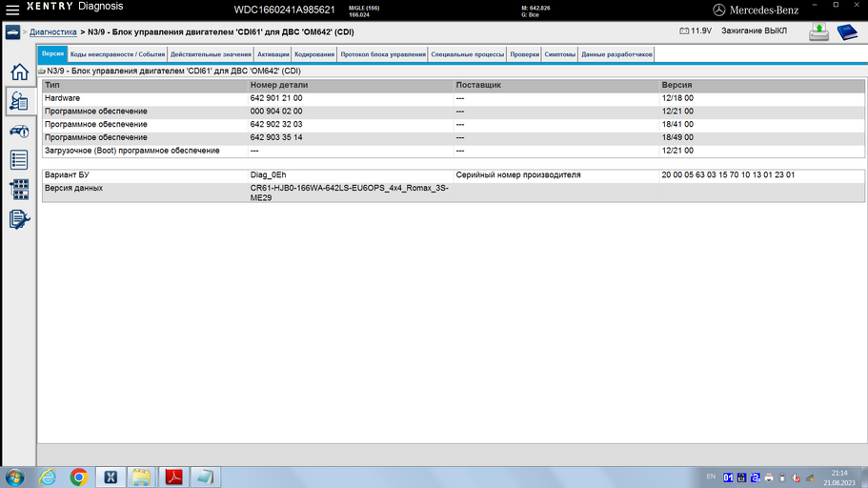Click the Mercedes-Benz star logo
The width and height of the screenshot is (868, 488).
(718, 10)
